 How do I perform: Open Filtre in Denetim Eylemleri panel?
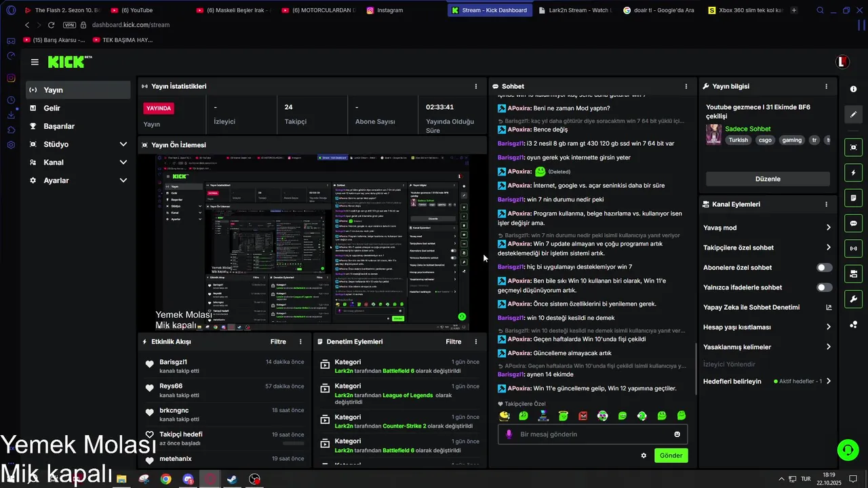pyautogui.click(x=453, y=342)
